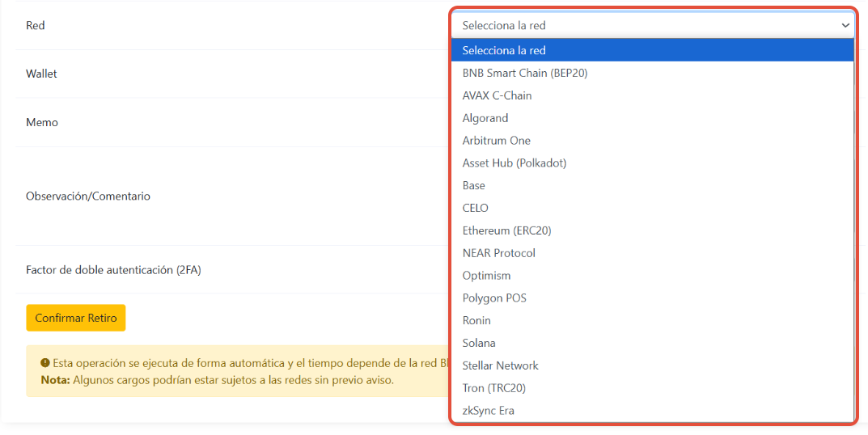This screenshot has width=868, height=435.
Task: Open the 'Selecciona la red' network dropdown
Action: point(653,25)
